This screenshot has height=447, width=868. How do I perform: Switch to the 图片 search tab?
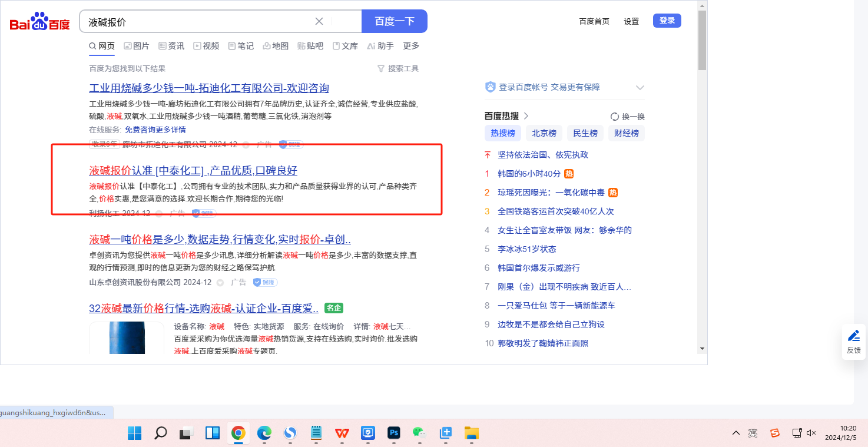click(x=136, y=46)
